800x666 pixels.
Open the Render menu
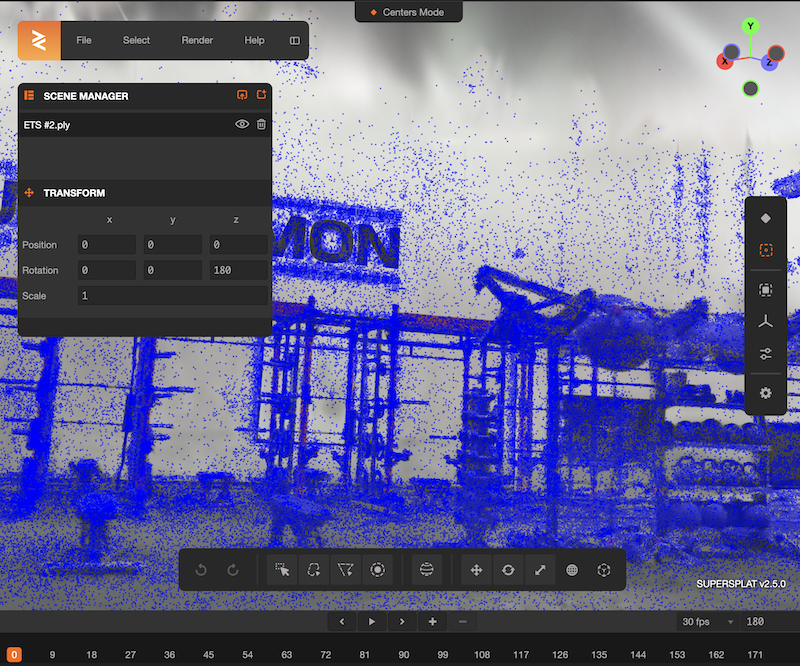(197, 40)
